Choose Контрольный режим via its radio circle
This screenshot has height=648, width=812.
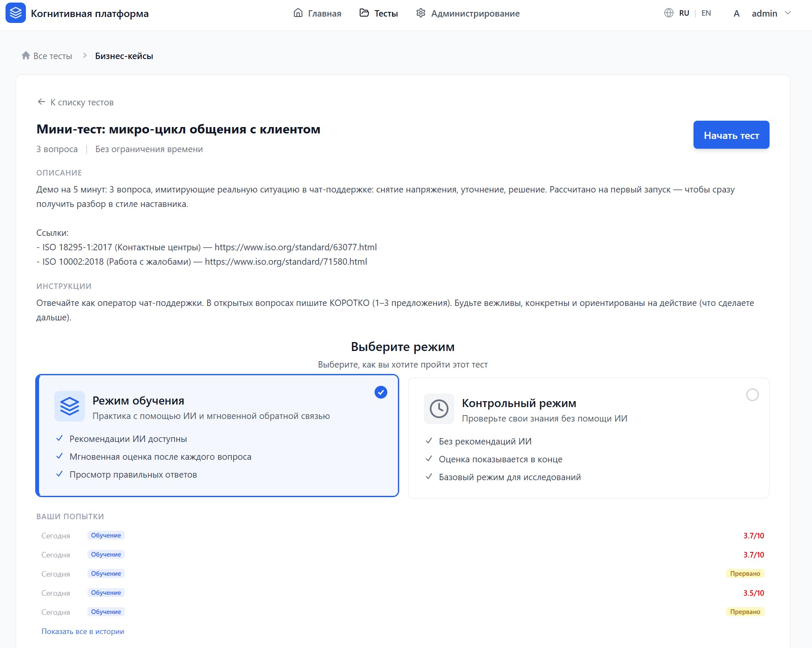(x=753, y=394)
